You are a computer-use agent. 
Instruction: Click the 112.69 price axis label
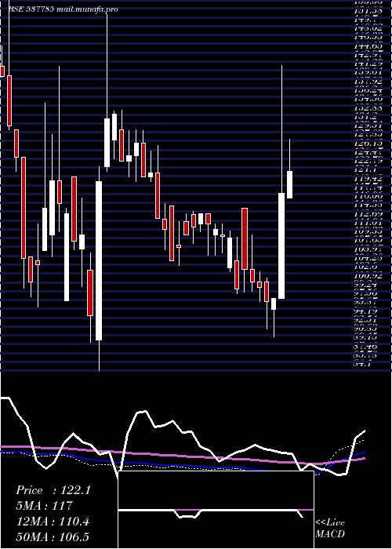click(367, 214)
